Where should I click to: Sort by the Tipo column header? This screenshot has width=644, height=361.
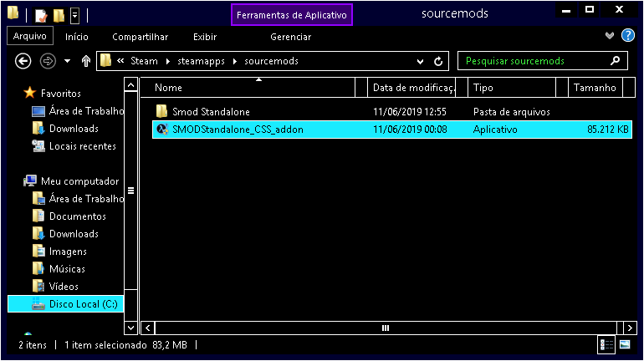tap(512, 88)
